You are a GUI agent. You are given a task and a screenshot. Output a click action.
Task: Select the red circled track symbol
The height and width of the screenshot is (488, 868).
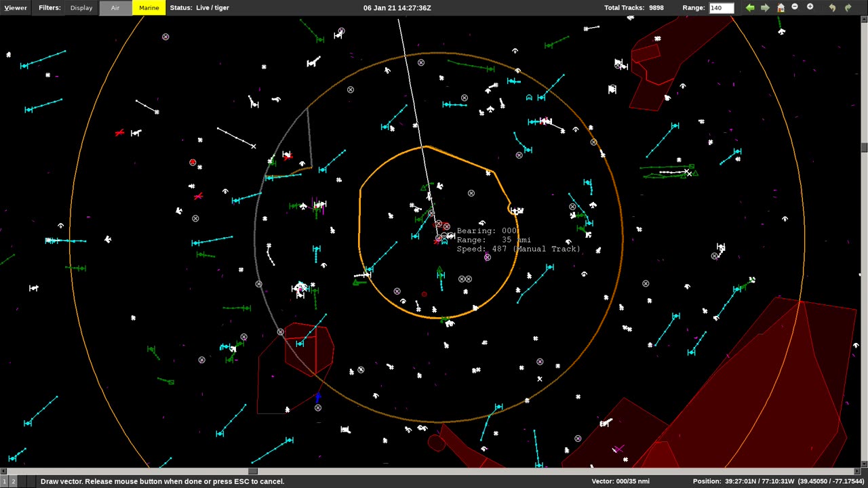[193, 163]
